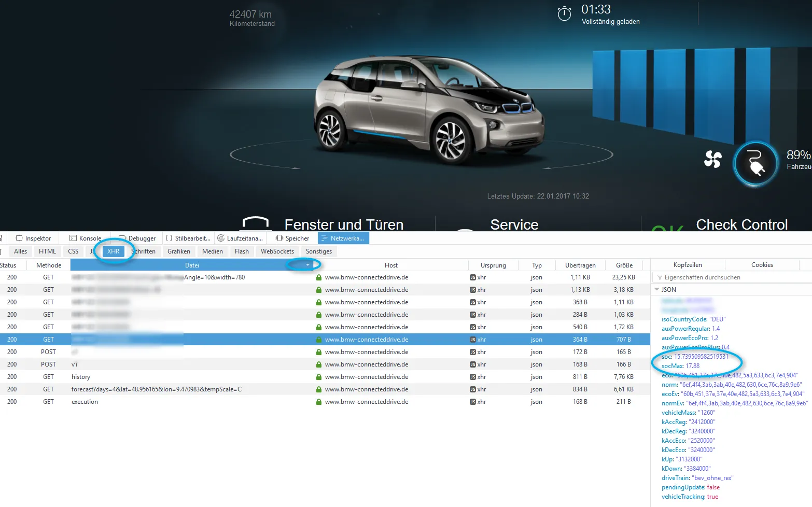Click the 811 B transferred cell
812x507 pixels.
[x=580, y=377]
